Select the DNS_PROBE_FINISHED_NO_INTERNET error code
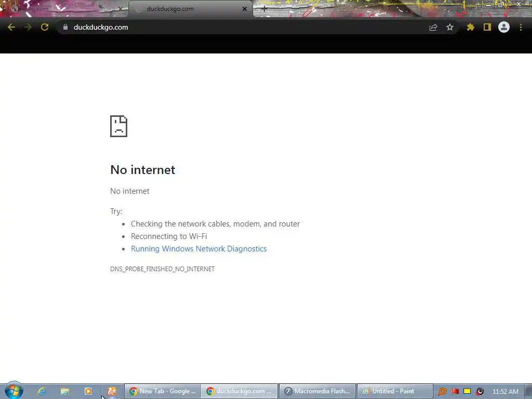 click(162, 269)
